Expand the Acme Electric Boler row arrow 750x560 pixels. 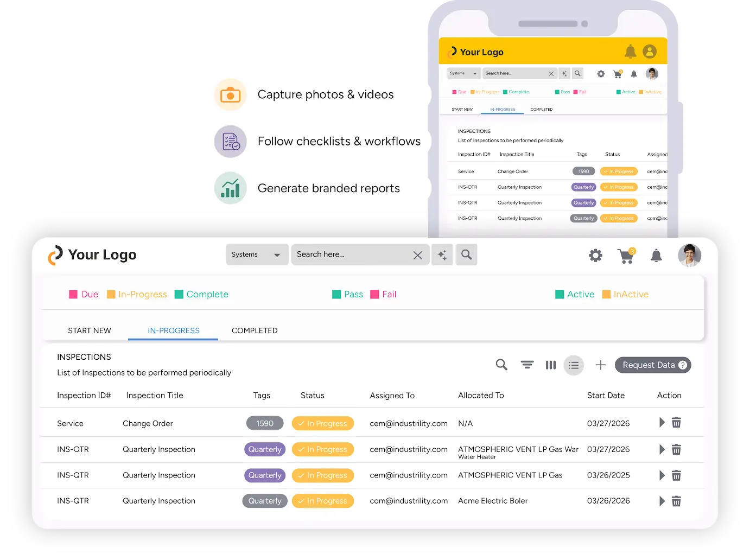click(662, 501)
